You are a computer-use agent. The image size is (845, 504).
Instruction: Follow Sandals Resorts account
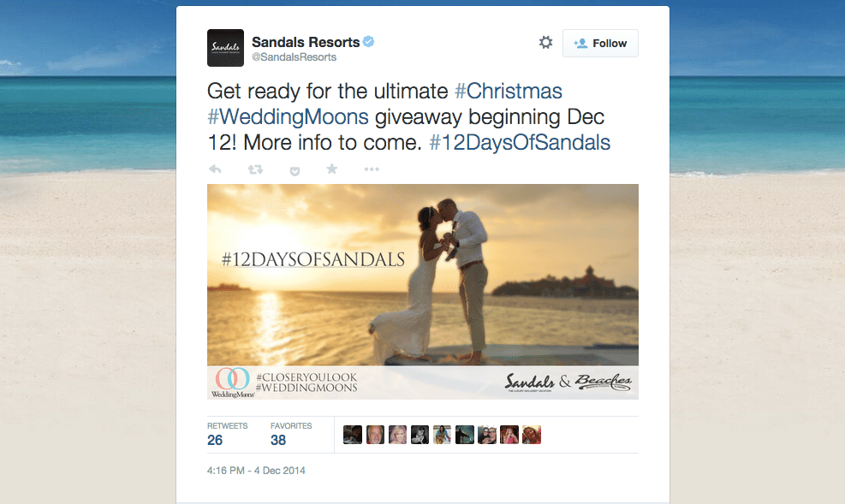coord(600,43)
